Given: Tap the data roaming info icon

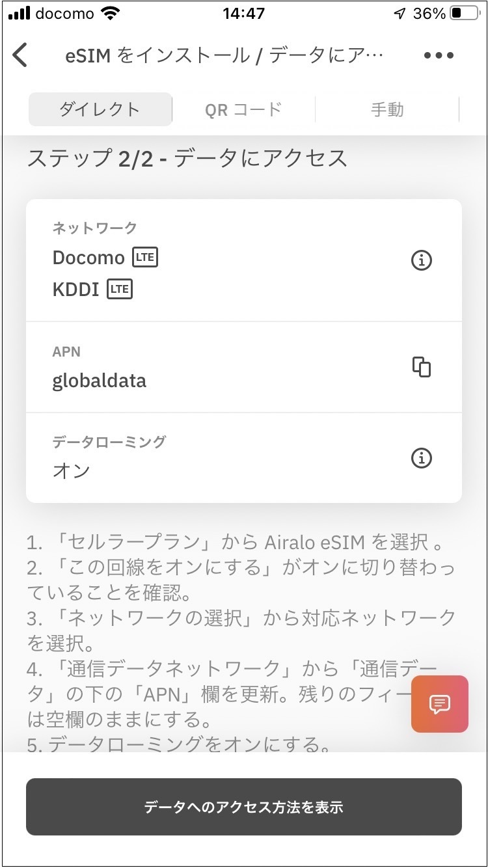Looking at the screenshot, I should pos(422,458).
